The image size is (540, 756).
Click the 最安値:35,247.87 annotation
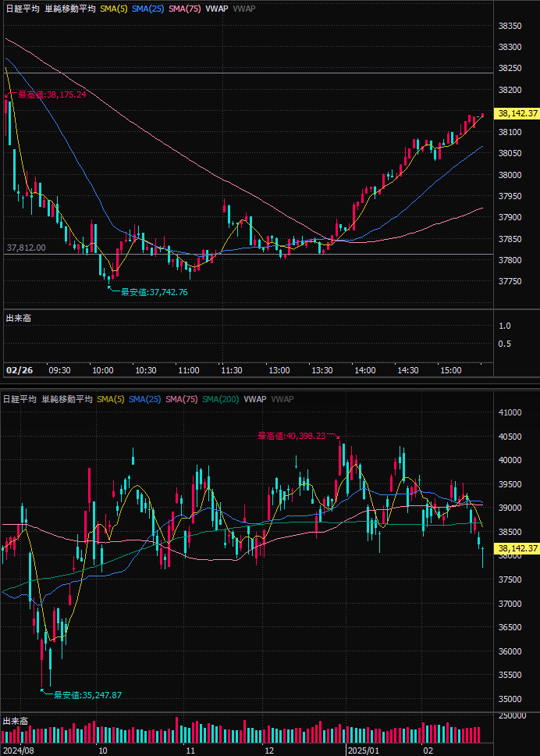pos(87,695)
